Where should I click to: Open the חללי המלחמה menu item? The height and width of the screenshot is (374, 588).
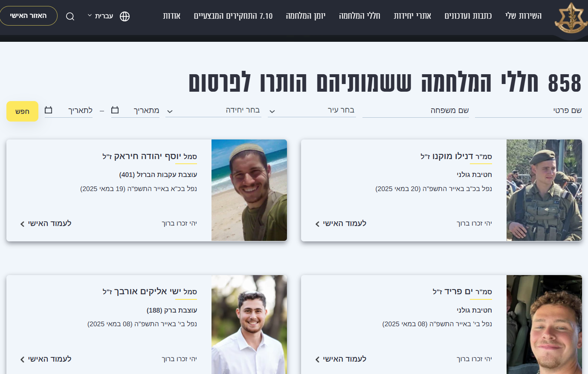point(359,16)
